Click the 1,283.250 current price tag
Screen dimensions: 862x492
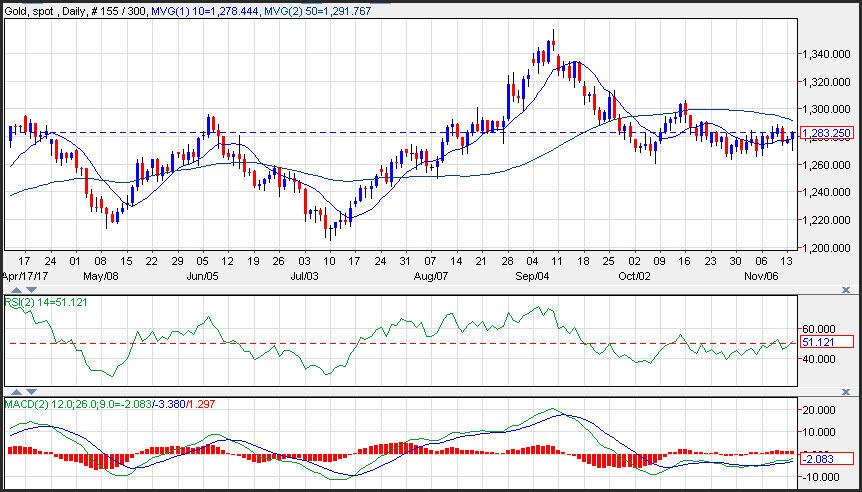[826, 133]
